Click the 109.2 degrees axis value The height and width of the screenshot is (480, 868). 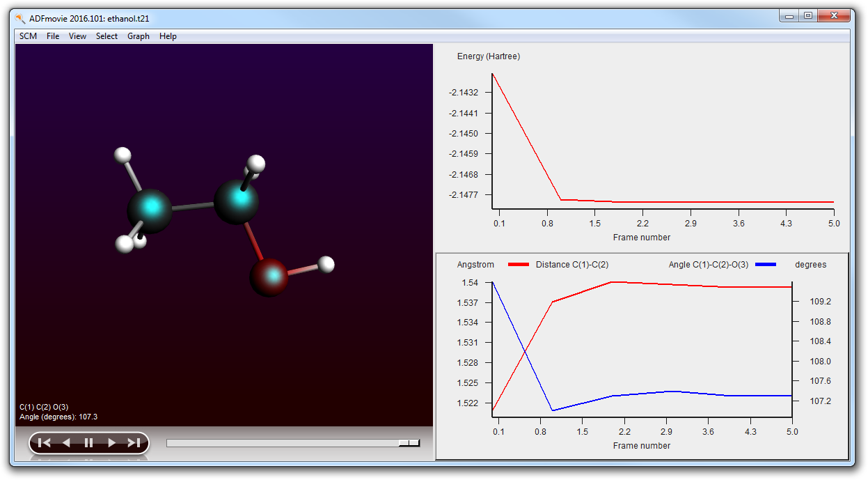pyautogui.click(x=820, y=302)
